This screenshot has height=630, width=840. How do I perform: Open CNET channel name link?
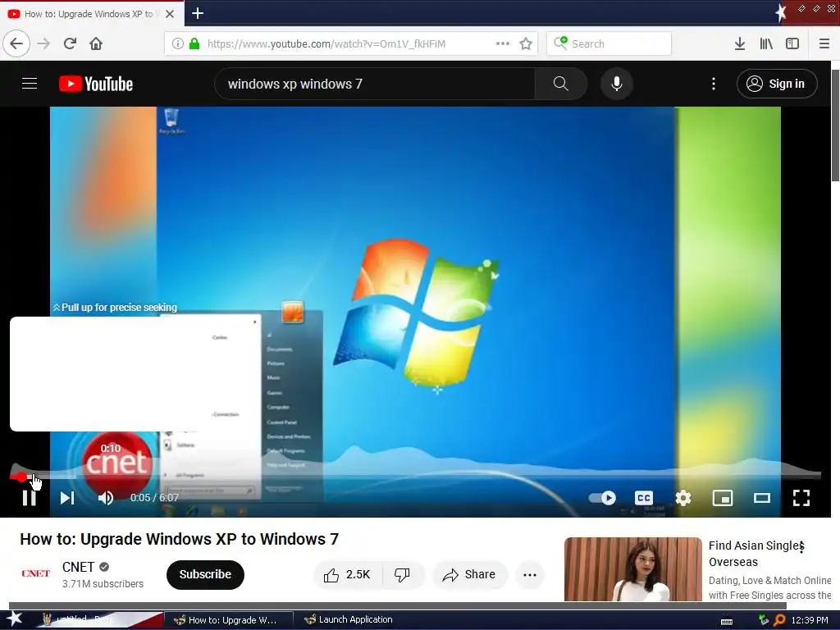[78, 566]
